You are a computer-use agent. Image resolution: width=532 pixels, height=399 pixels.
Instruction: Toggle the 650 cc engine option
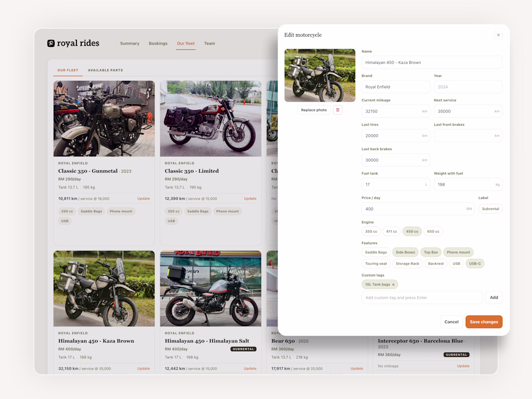(433, 231)
